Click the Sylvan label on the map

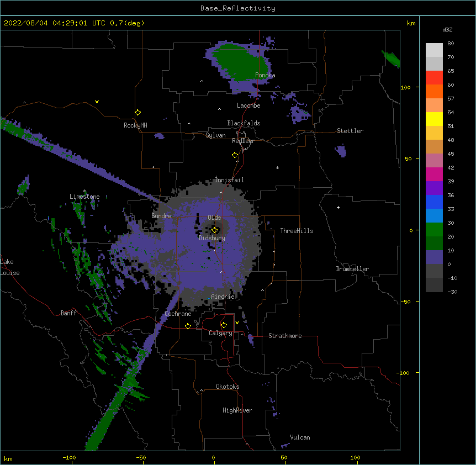[215, 135]
